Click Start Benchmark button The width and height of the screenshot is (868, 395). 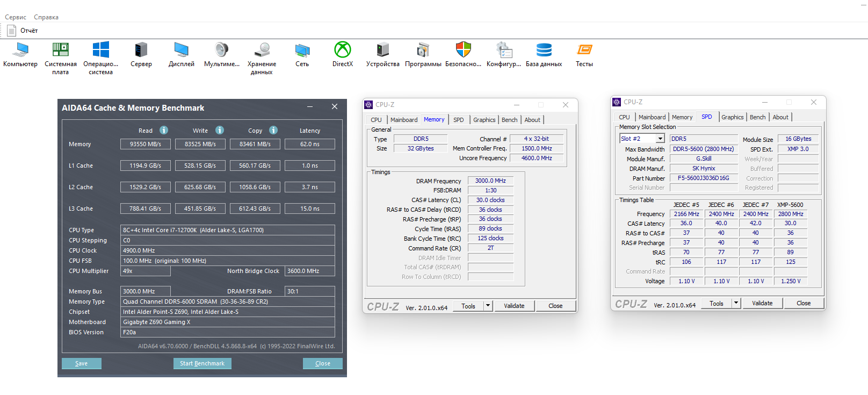[202, 364]
